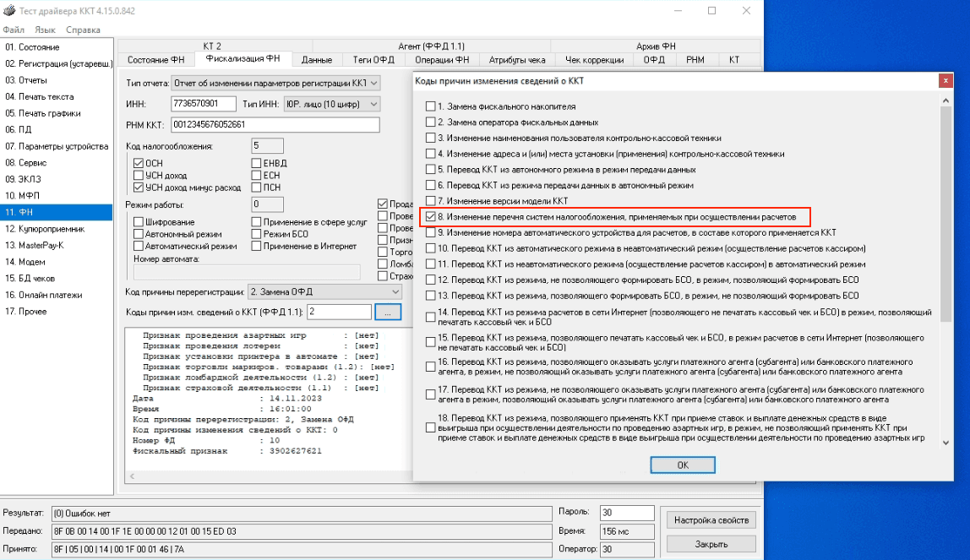Click into the ИНН input field

pos(203,104)
